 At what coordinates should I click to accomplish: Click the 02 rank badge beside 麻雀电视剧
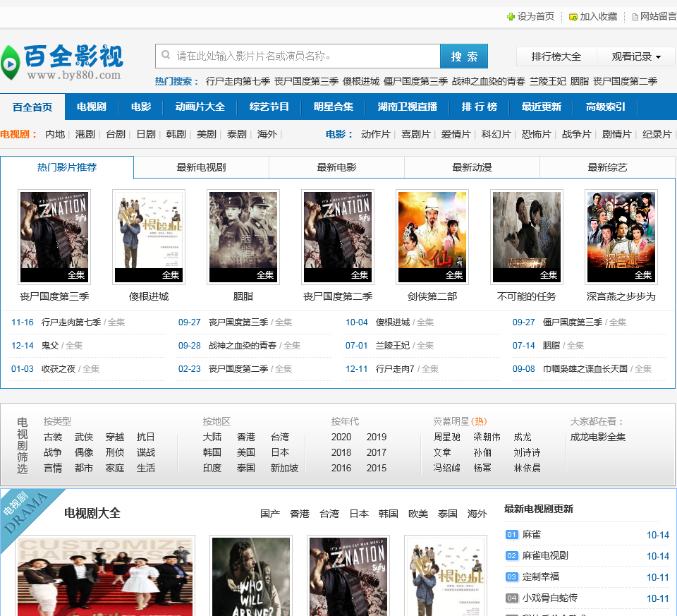point(512,556)
